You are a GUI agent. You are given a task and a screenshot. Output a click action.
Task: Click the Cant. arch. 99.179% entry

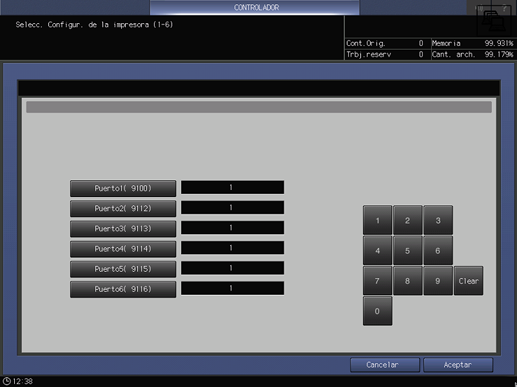pos(473,54)
